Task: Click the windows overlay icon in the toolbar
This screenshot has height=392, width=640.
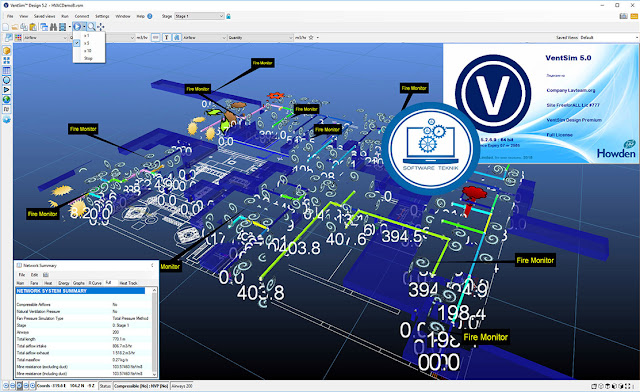Action: pyautogui.click(x=44, y=27)
